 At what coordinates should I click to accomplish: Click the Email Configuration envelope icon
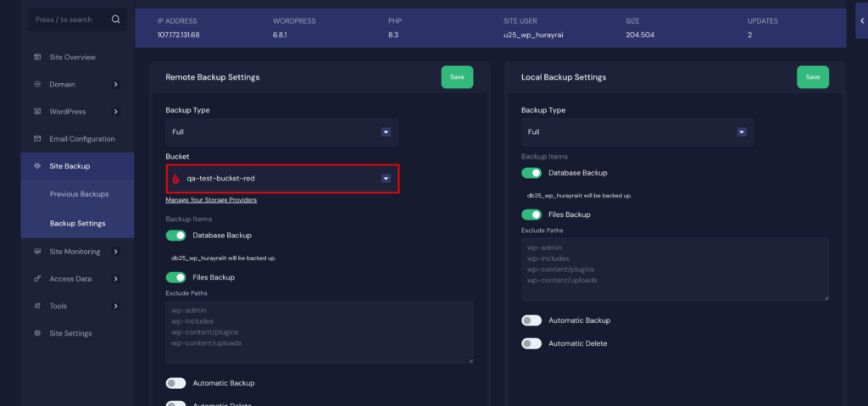coord(37,138)
